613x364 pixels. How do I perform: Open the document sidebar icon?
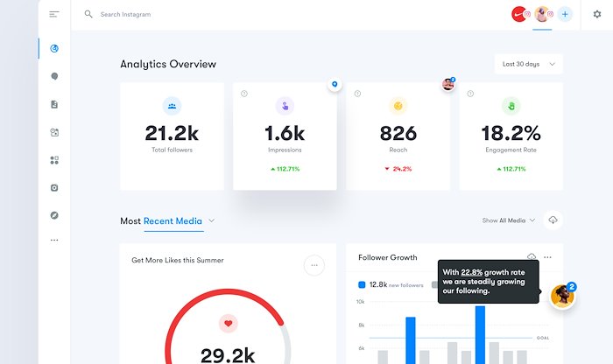coord(54,104)
